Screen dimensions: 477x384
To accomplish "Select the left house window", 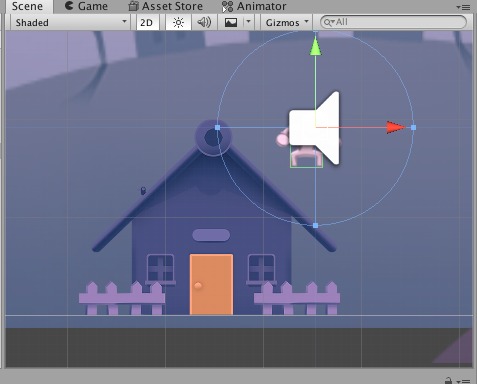I will (x=160, y=269).
